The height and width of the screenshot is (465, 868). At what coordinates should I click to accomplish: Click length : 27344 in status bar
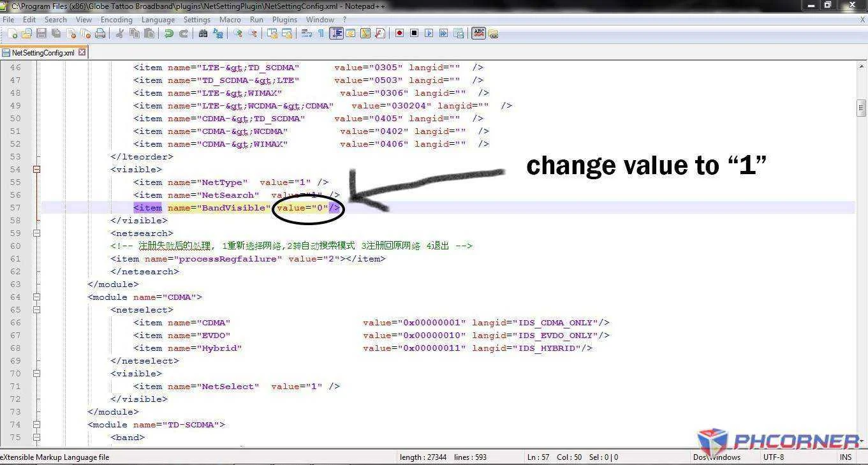click(x=423, y=457)
